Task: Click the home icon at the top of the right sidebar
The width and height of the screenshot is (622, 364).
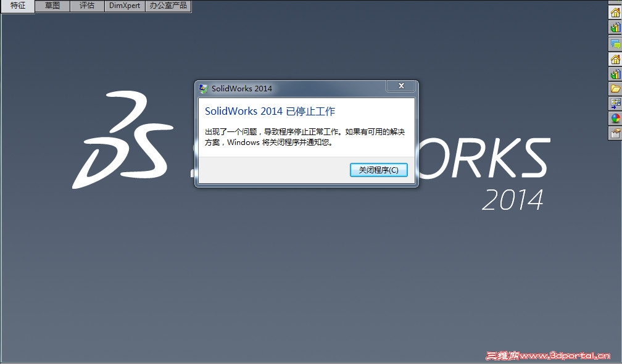Action: click(x=615, y=13)
